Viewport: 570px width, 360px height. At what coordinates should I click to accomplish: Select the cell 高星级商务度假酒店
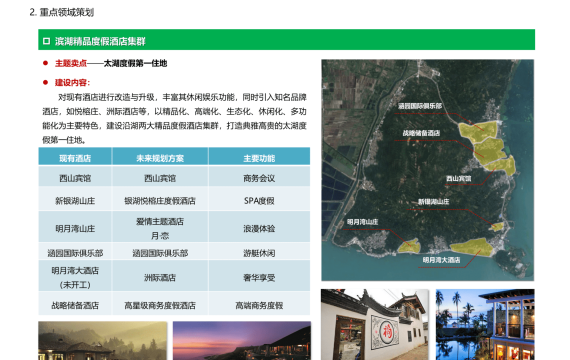(160, 305)
